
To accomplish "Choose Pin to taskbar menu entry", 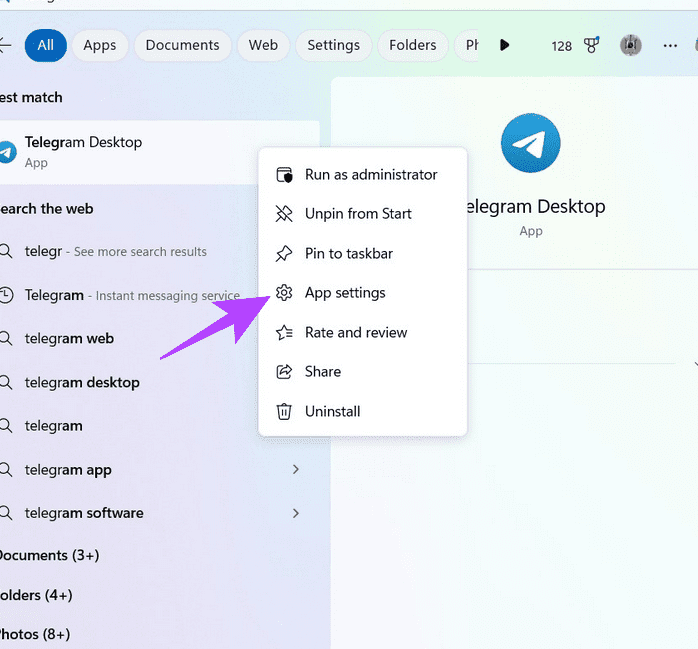I will tap(363, 253).
